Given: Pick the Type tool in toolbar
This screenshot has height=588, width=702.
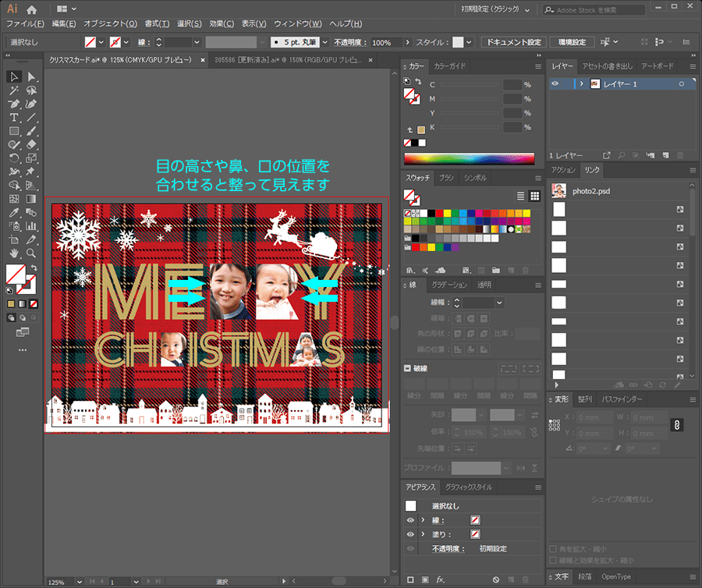Looking at the screenshot, I should (14, 118).
